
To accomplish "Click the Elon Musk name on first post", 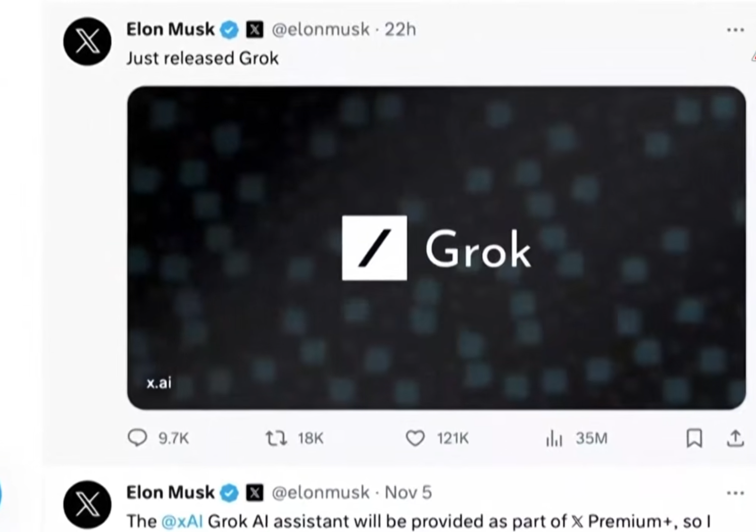I will pos(170,29).
